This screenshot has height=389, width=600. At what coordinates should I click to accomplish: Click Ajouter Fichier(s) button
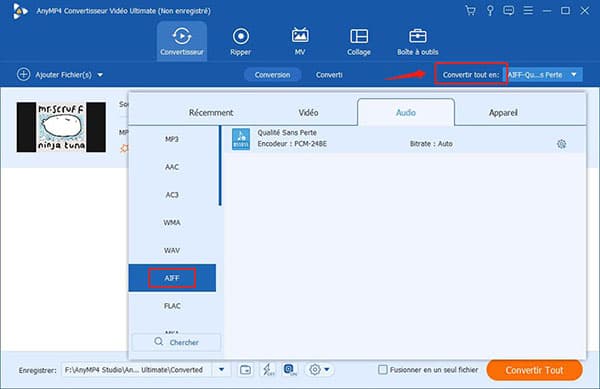pyautogui.click(x=60, y=75)
